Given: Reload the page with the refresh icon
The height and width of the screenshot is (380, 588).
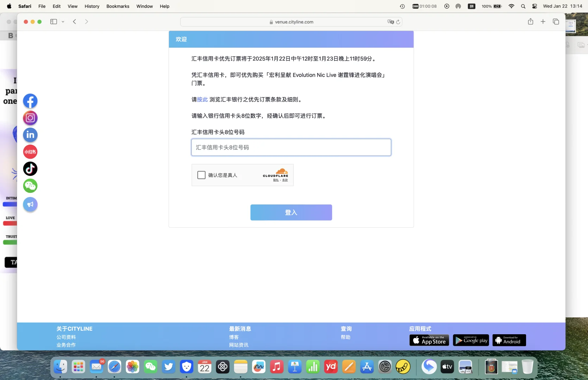Looking at the screenshot, I should click(x=398, y=22).
